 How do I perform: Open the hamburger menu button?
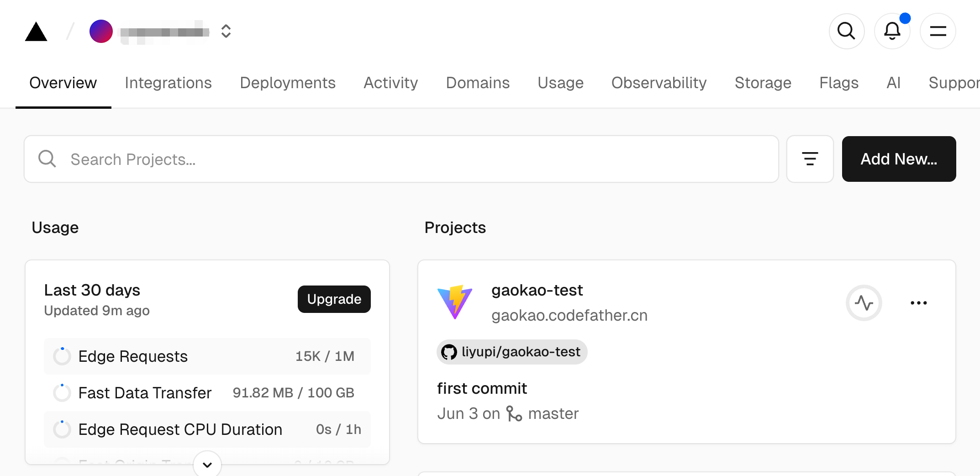pos(938,31)
